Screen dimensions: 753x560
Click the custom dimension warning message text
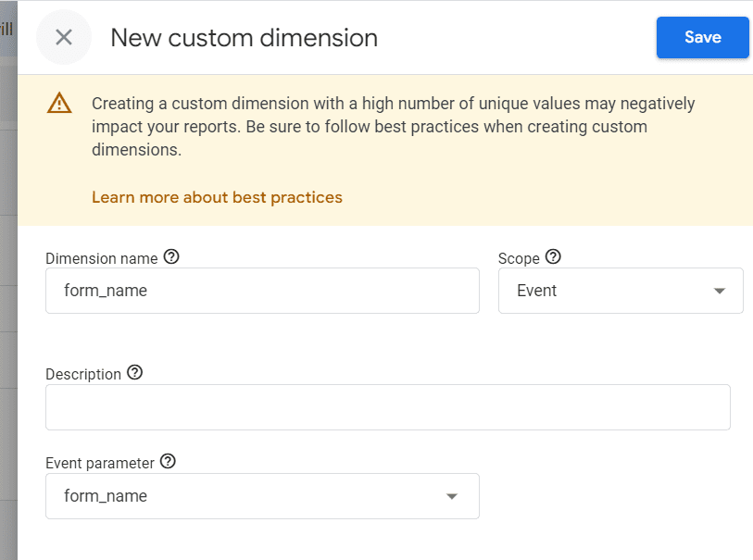click(x=393, y=126)
